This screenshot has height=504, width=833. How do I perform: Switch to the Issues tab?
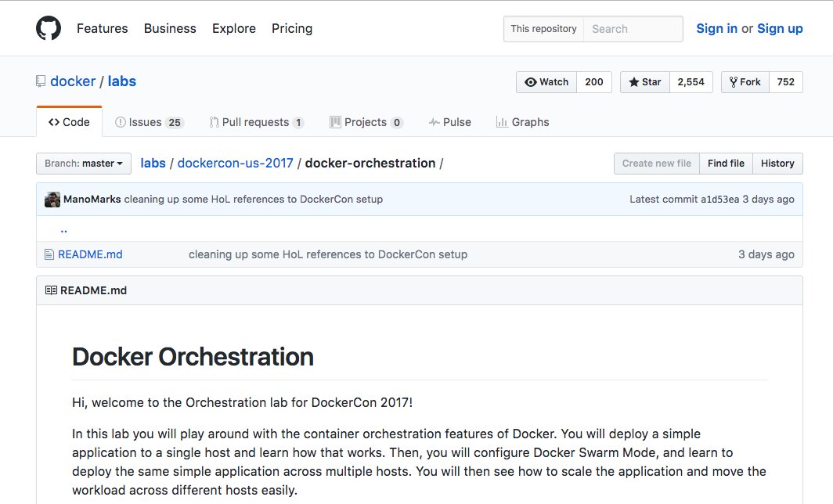(x=148, y=122)
